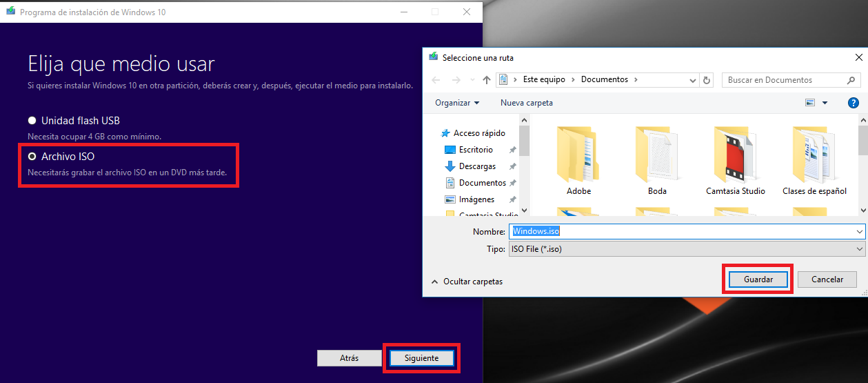
Task: Refresh the Documentos folder view
Action: point(707,80)
